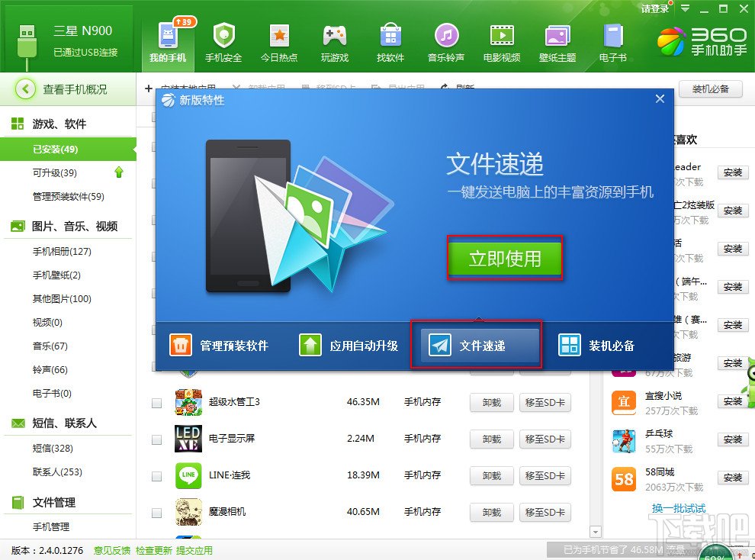Tick the checkbox beside 魔漫相机
The width and height of the screenshot is (755, 560).
coord(156,512)
